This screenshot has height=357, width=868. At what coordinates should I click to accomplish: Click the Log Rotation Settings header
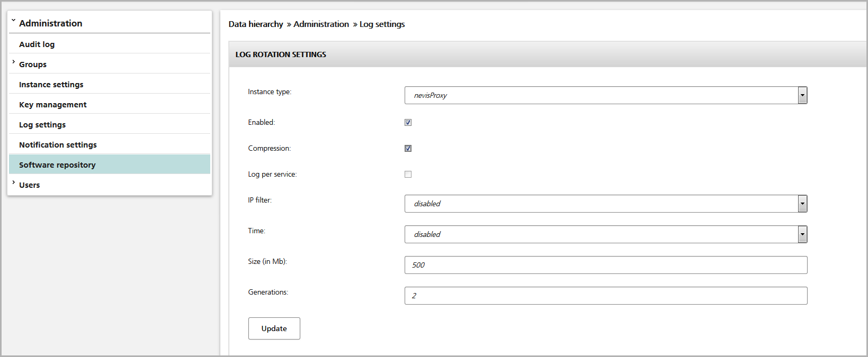548,54
